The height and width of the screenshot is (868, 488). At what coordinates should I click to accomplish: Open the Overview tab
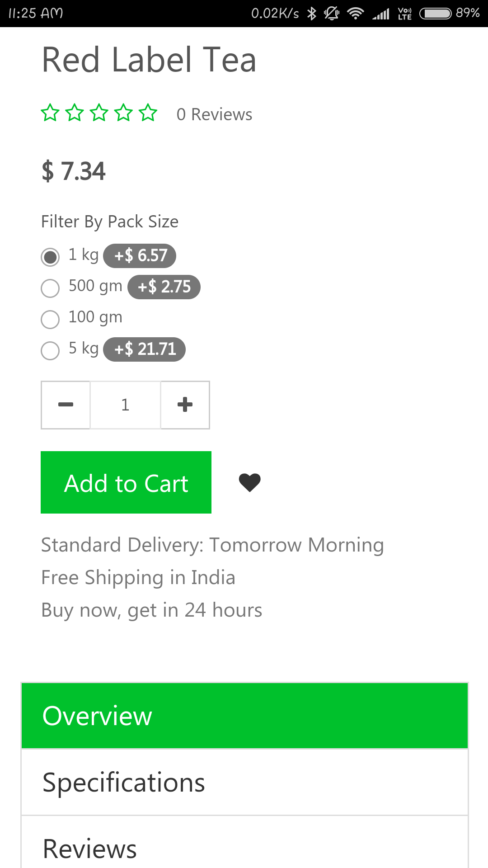[x=244, y=716]
